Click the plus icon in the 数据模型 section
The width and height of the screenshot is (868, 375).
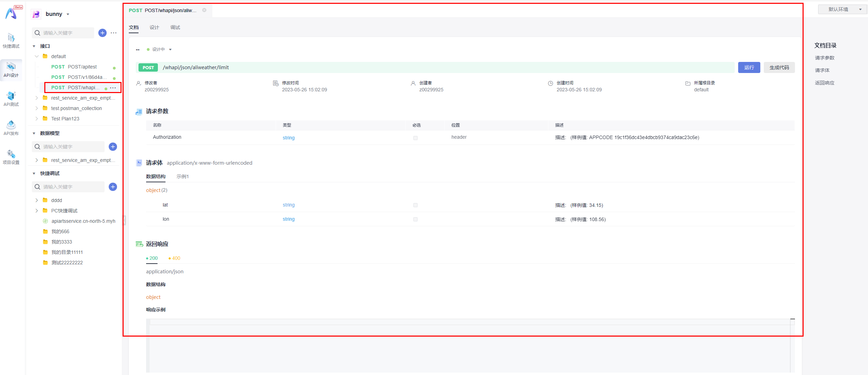click(113, 147)
